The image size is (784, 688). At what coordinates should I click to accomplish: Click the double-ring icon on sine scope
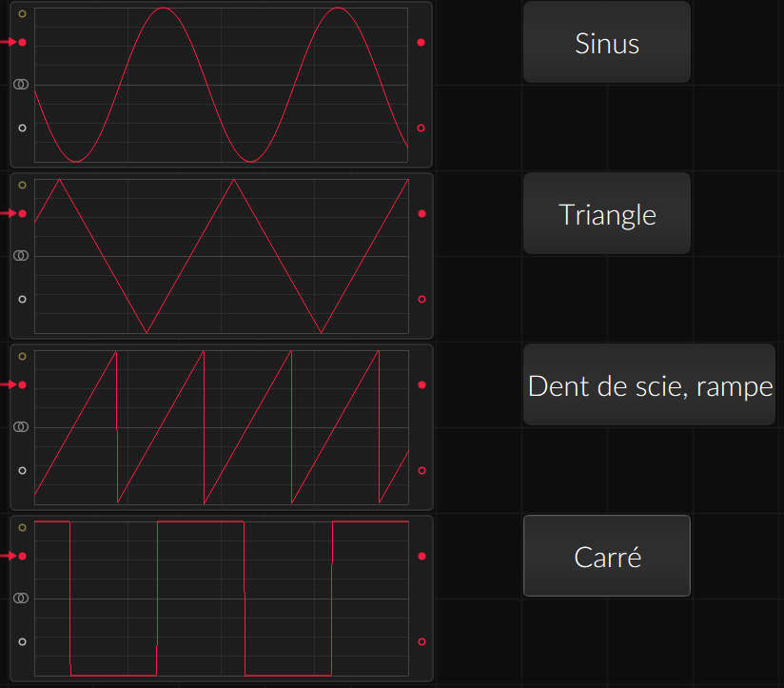click(x=21, y=84)
